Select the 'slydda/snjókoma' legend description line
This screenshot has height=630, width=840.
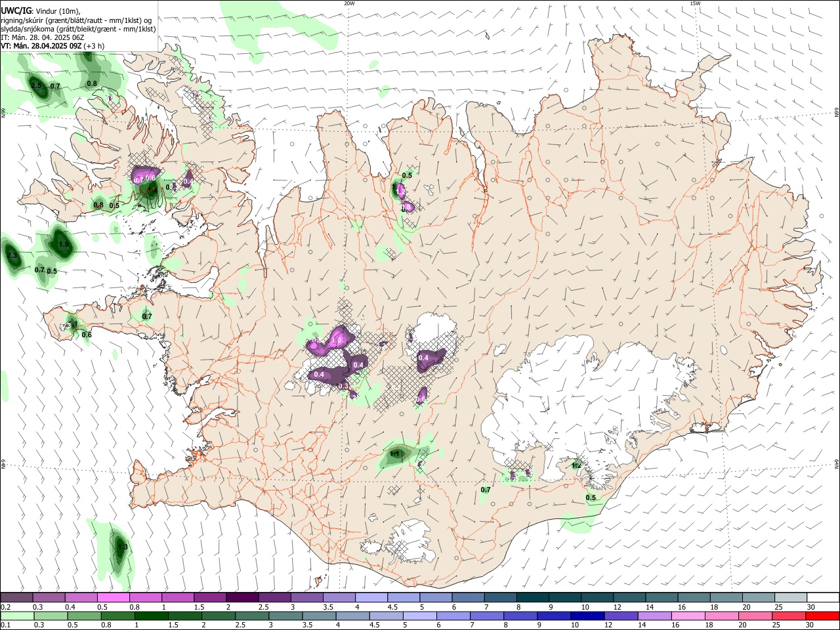78,29
